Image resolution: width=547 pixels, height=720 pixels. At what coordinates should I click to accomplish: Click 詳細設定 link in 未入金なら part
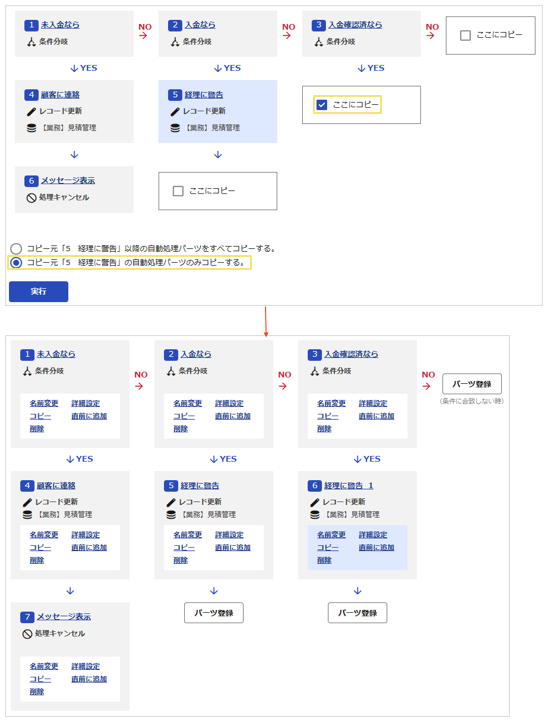85,403
